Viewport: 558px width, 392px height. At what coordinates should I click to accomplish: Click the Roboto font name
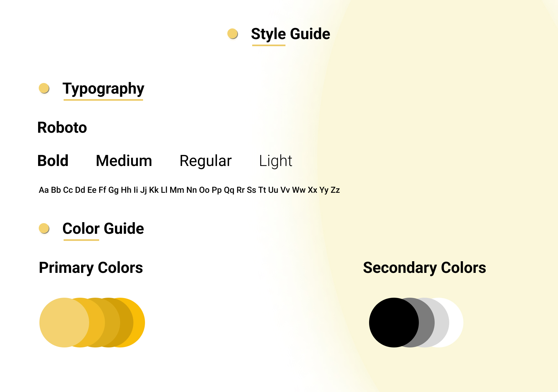click(62, 128)
